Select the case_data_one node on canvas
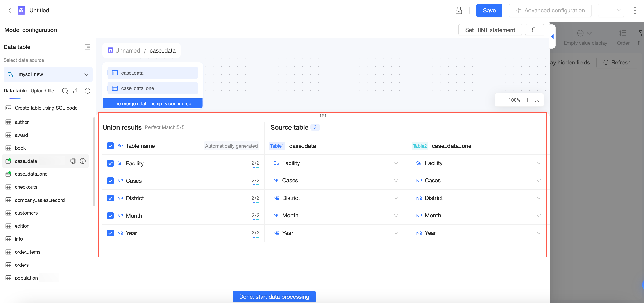The height and width of the screenshot is (303, 644). click(152, 88)
